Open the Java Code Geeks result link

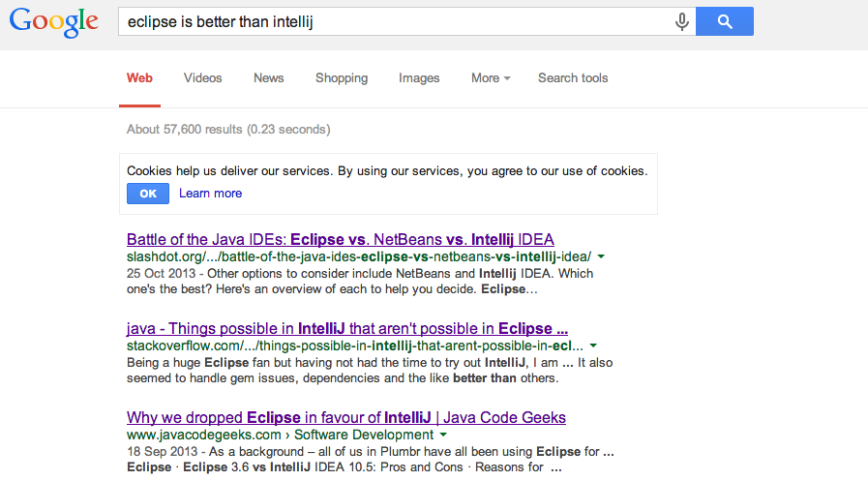(345, 417)
